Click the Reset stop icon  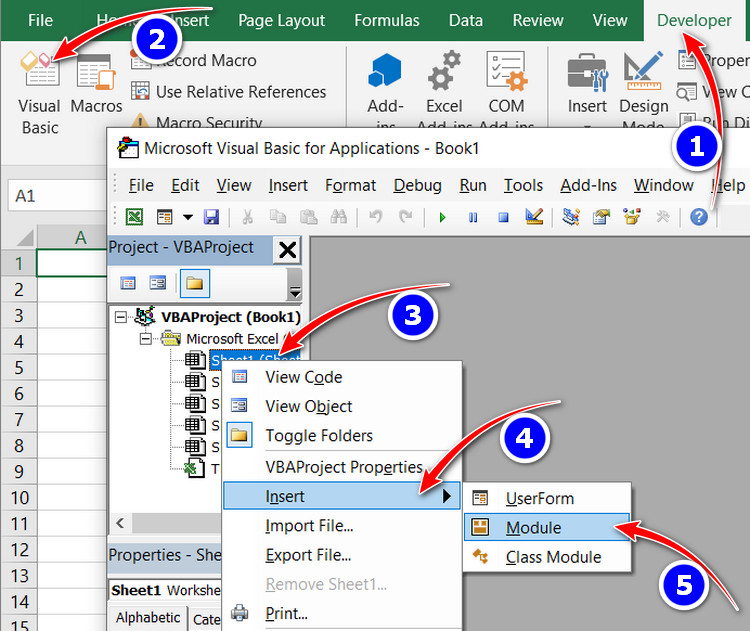(503, 218)
